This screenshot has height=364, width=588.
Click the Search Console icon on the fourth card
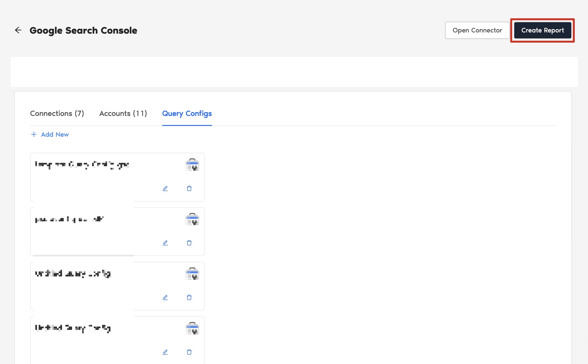pos(192,329)
